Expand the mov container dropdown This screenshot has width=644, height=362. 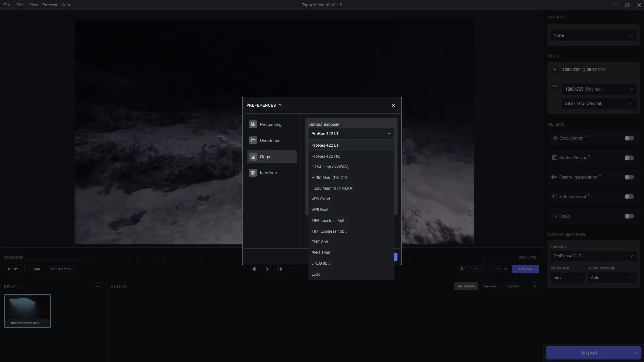click(567, 278)
